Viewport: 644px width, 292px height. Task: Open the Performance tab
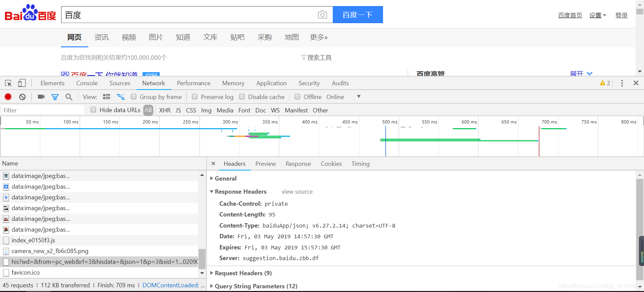pyautogui.click(x=194, y=83)
